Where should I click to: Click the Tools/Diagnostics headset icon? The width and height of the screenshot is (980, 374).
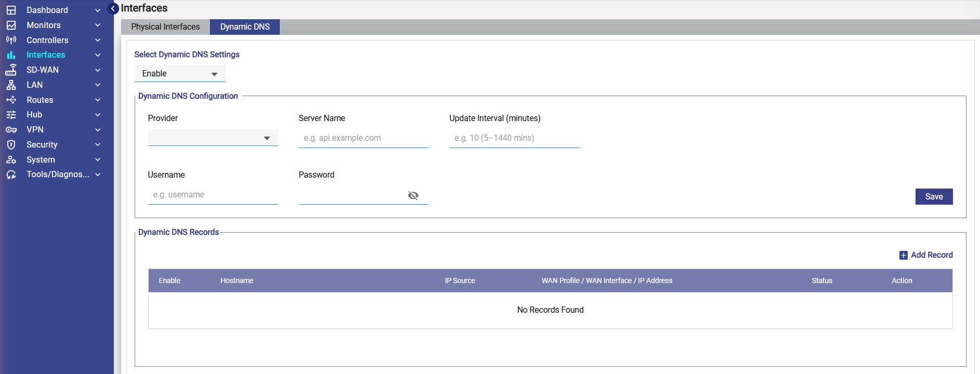pos(11,175)
